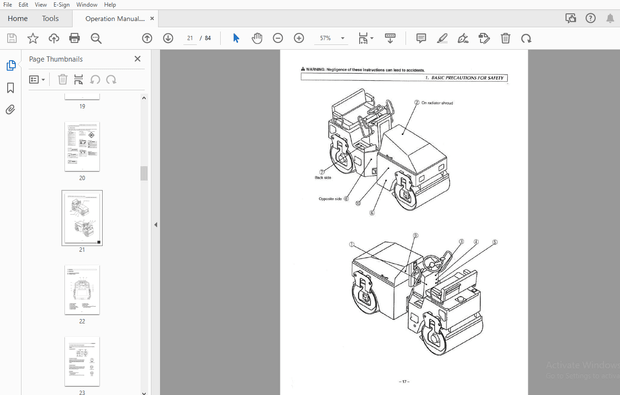Select page 20 thumbnail
620x395 pixels.
(x=82, y=147)
